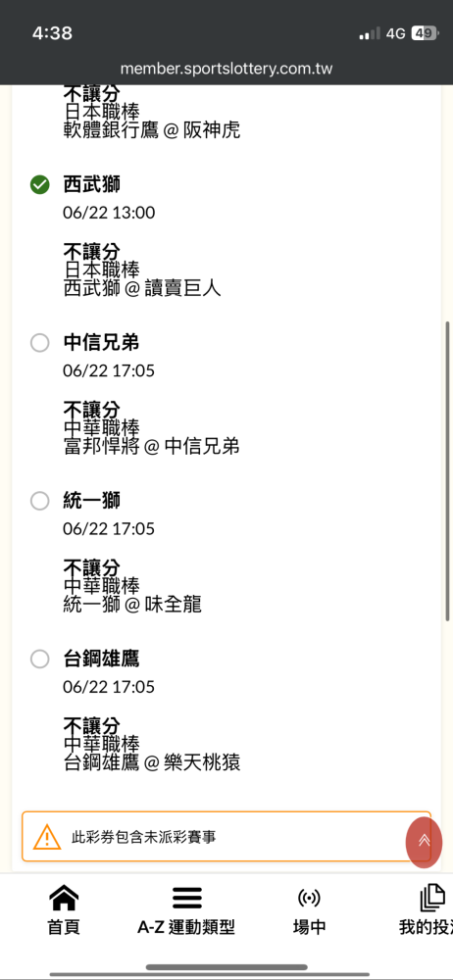This screenshot has width=453, height=980.
Task: Tap the green checkmark beside 西武獅
Action: click(x=40, y=184)
